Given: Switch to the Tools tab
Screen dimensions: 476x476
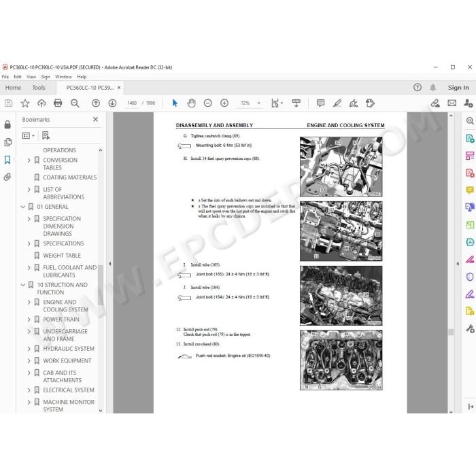Looking at the screenshot, I should (39, 88).
